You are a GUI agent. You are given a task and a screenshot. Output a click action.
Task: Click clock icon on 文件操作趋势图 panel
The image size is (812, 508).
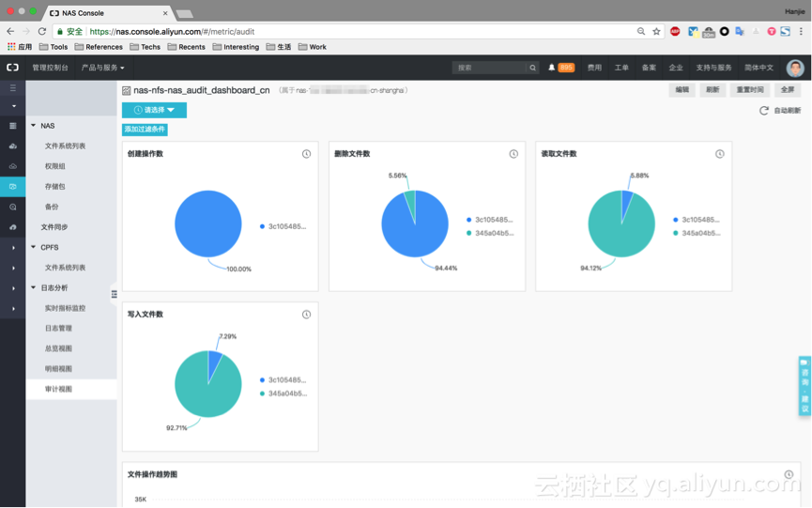[789, 474]
